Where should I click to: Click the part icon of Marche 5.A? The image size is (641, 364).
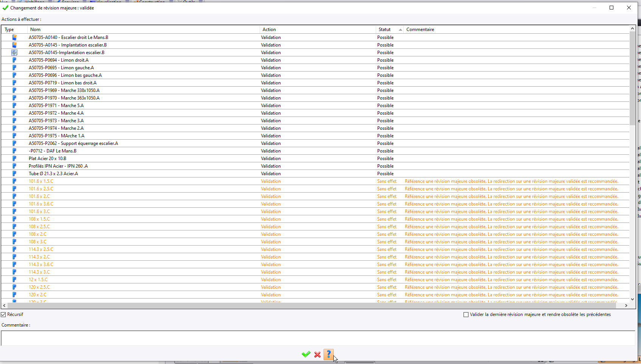pos(14,106)
